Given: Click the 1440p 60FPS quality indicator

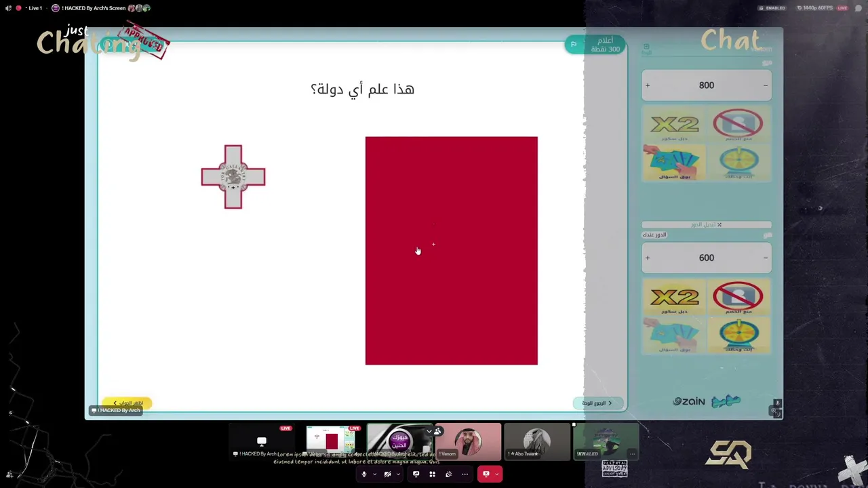Looking at the screenshot, I should (x=816, y=8).
